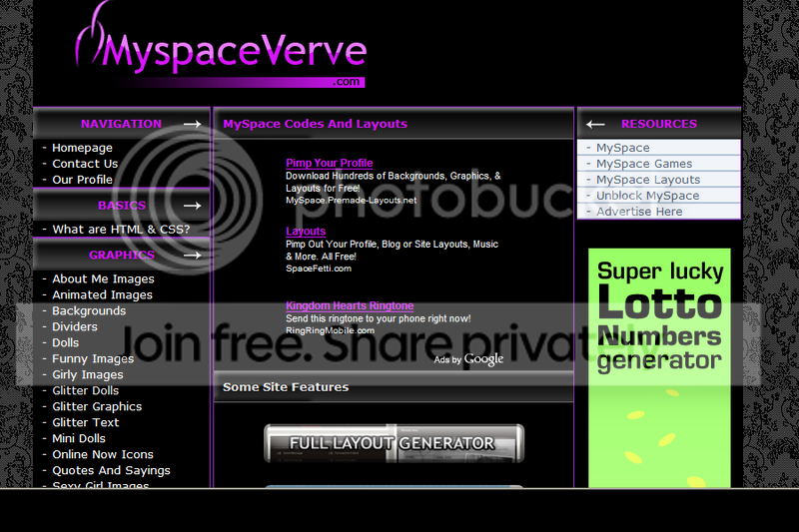Open Mini Dolls section

[79, 438]
